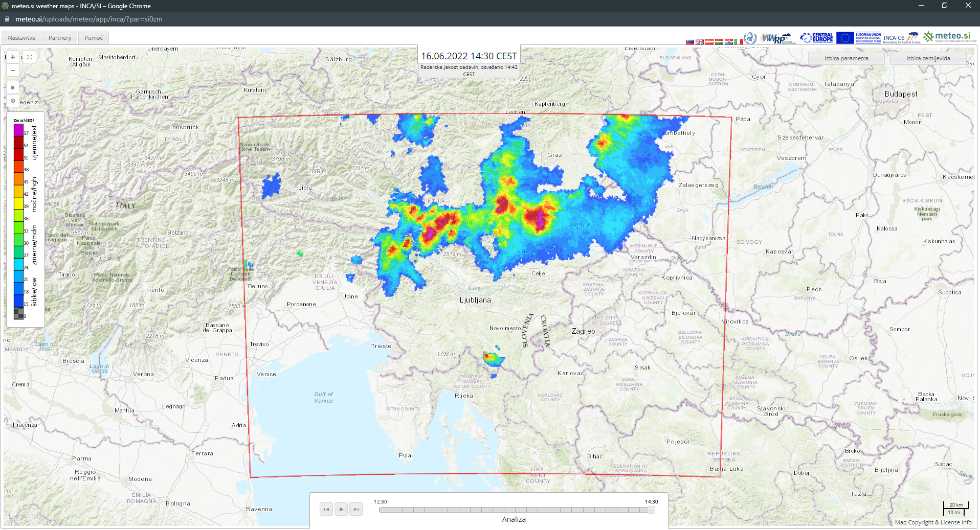Click orange 45 dBZ legend swatch
Screen dimensions: 980x530
click(x=18, y=179)
